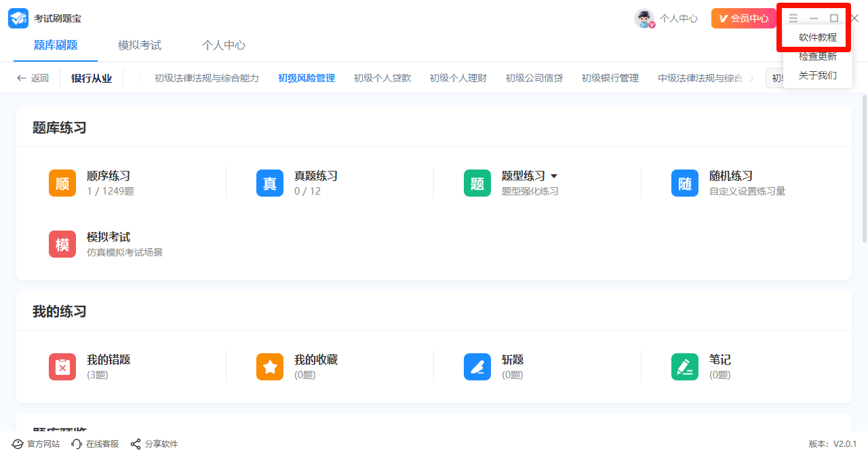
Task: Switch to the 题库刷题 tab
Action: tap(56, 45)
